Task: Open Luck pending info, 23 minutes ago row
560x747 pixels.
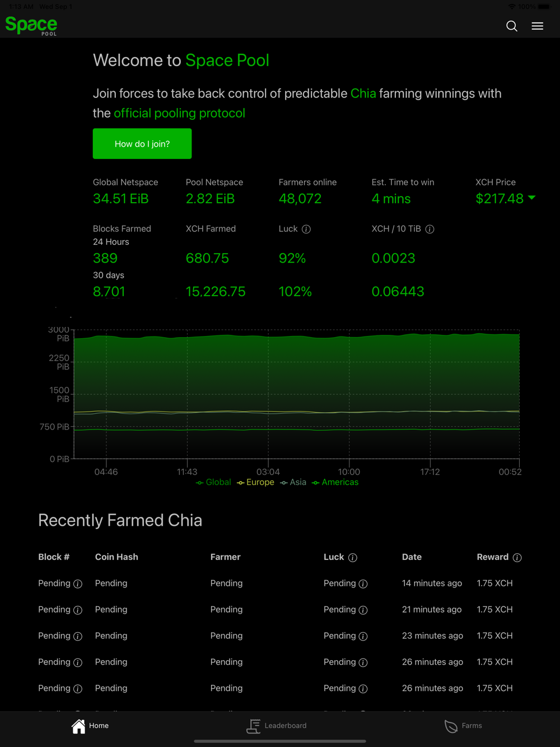Action: coord(363,636)
